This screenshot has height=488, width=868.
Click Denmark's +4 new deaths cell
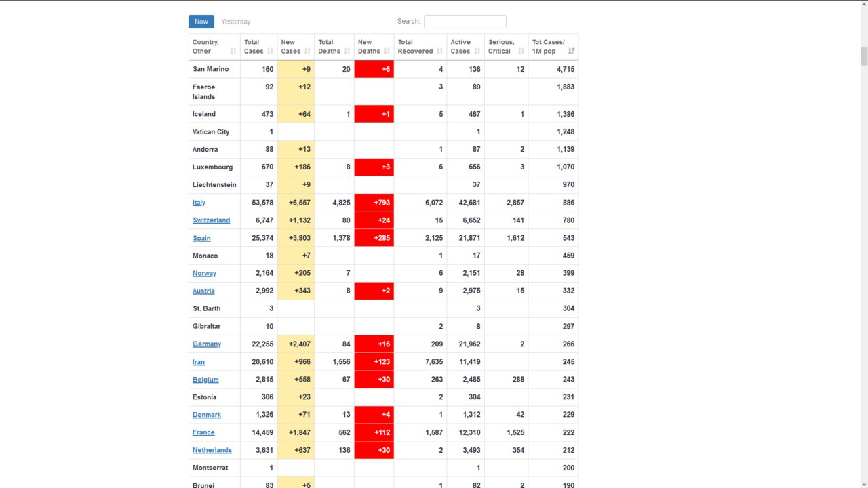coord(374,415)
